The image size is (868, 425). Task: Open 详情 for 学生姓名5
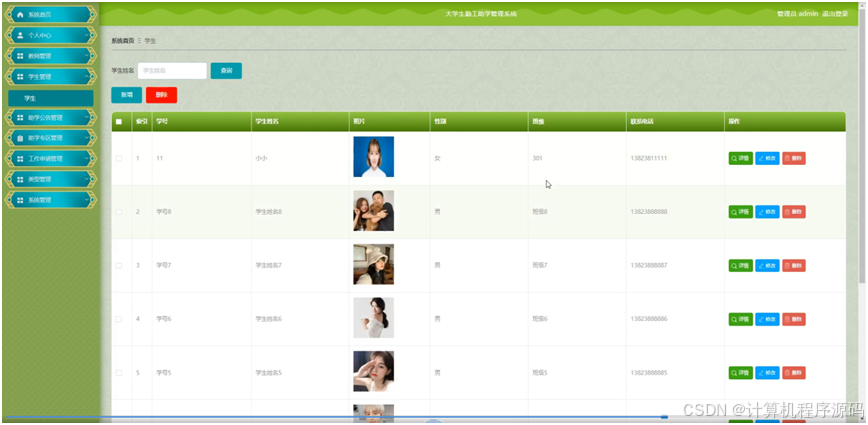[x=740, y=373]
